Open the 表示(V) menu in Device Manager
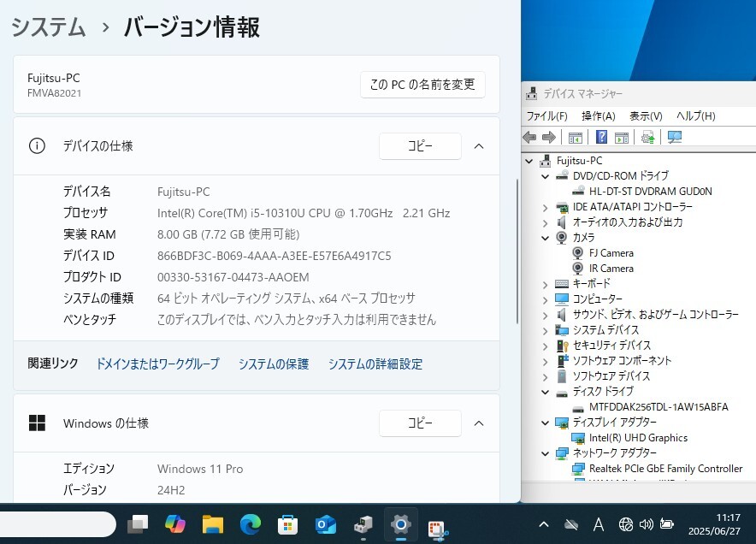Image resolution: width=756 pixels, height=544 pixels. [x=646, y=115]
